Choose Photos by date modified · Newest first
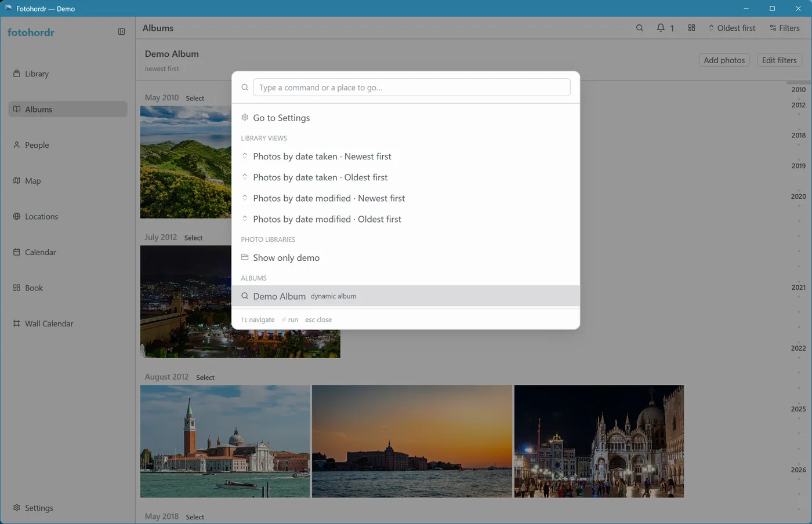812x524 pixels. click(405, 198)
